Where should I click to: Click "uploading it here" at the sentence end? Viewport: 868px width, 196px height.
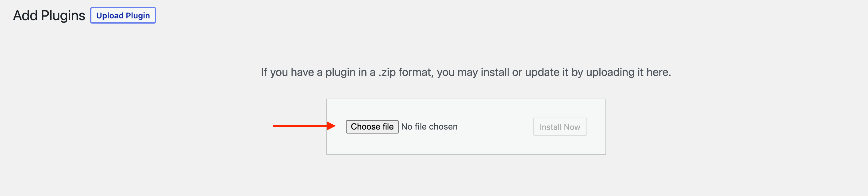point(628,72)
